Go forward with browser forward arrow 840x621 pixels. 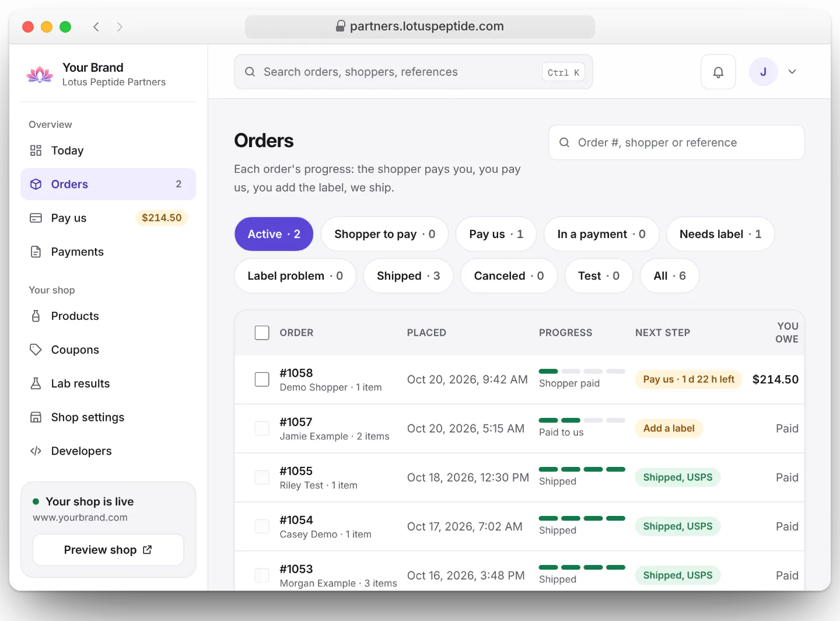click(x=120, y=27)
